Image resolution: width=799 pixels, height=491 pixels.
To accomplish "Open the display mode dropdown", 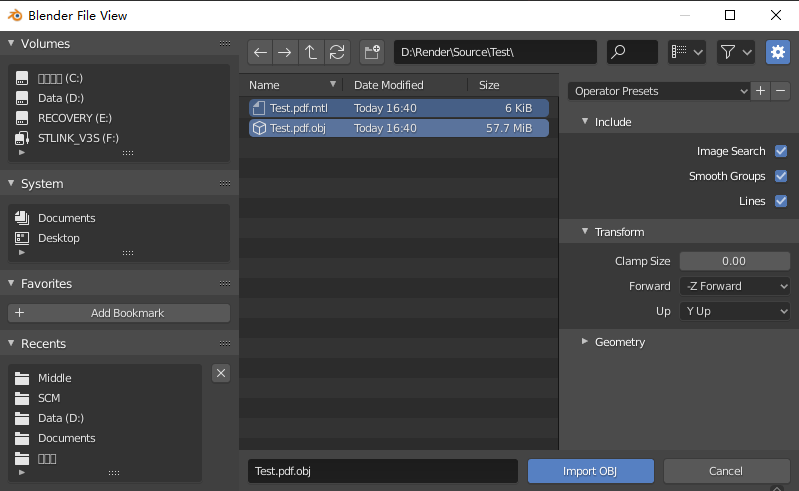I will 687,52.
